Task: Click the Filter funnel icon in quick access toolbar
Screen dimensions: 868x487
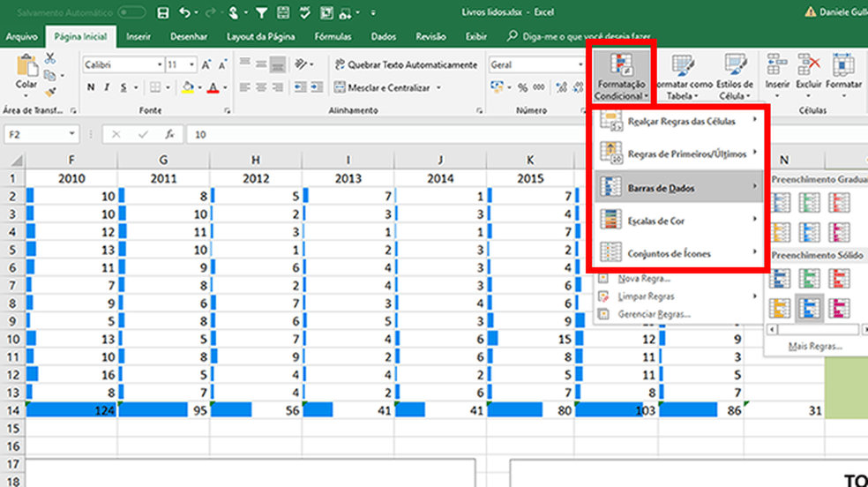Action: (x=261, y=13)
